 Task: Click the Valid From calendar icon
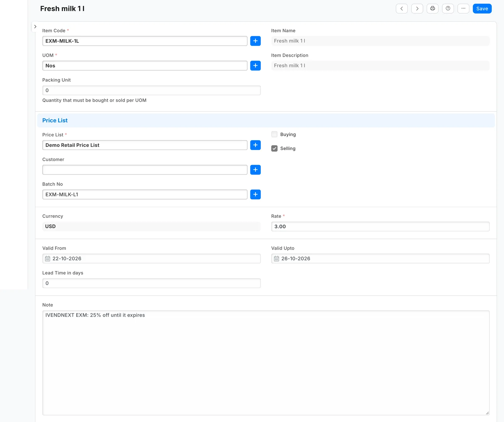[x=48, y=259]
